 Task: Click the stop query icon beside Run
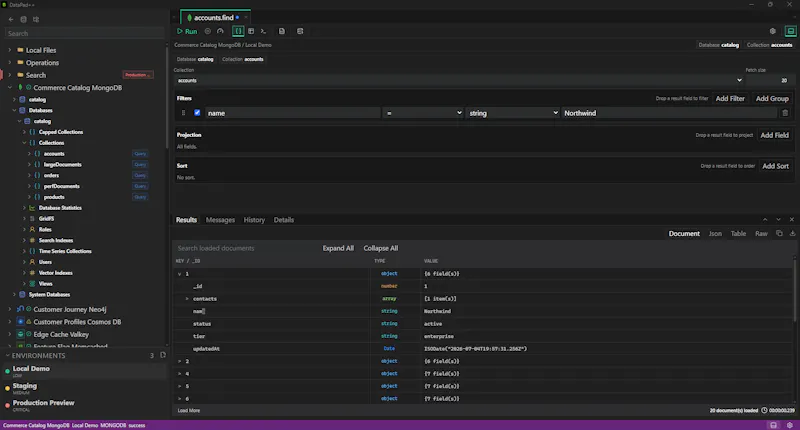click(208, 31)
